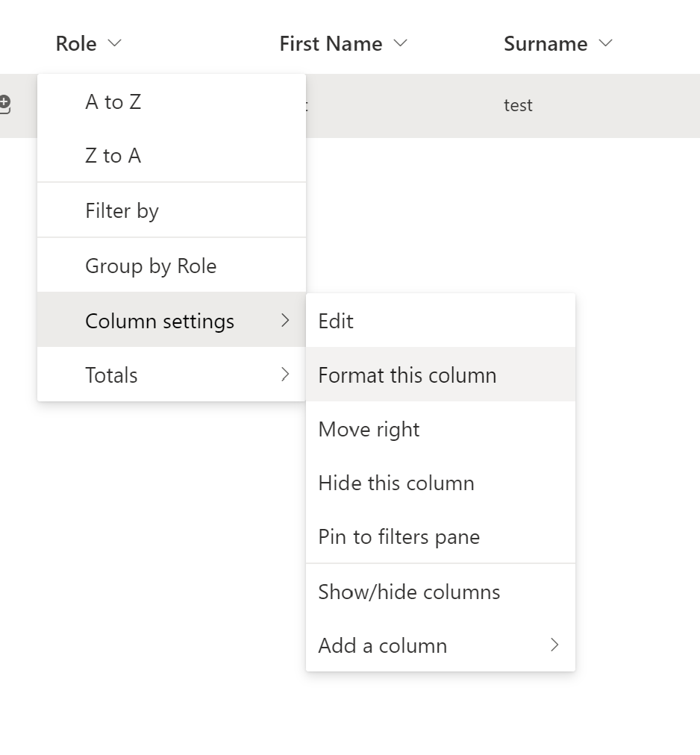Open the Role column dropdown chevron
Image resolution: width=700 pixels, height=755 pixels.
point(114,43)
